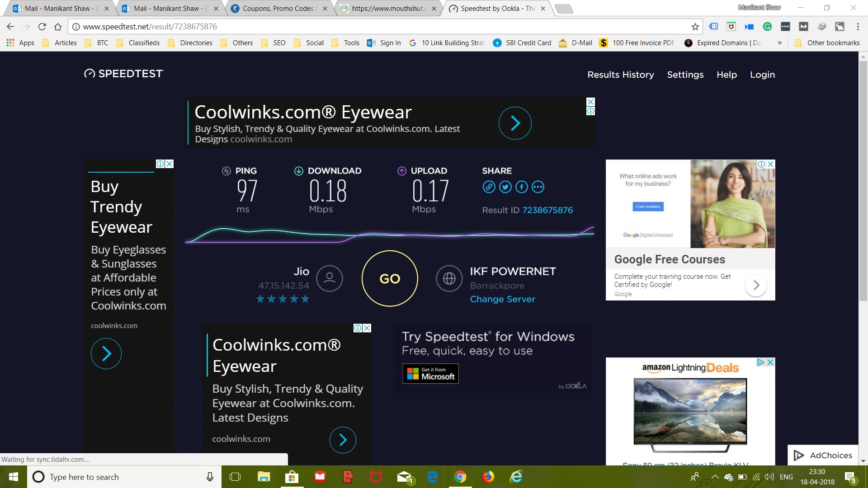Viewport: 868px width, 488px height.
Task: Close the top Coolwinks banner ad
Action: click(x=590, y=102)
